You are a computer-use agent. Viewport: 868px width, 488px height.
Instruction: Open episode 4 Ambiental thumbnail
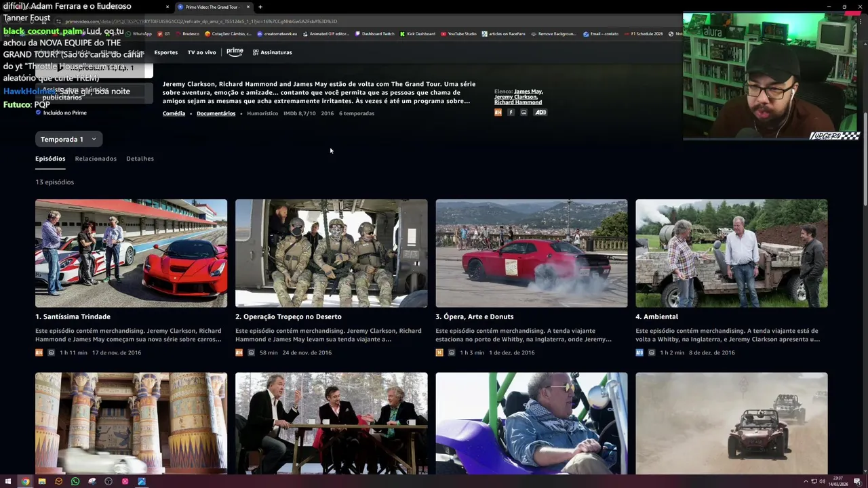point(731,253)
